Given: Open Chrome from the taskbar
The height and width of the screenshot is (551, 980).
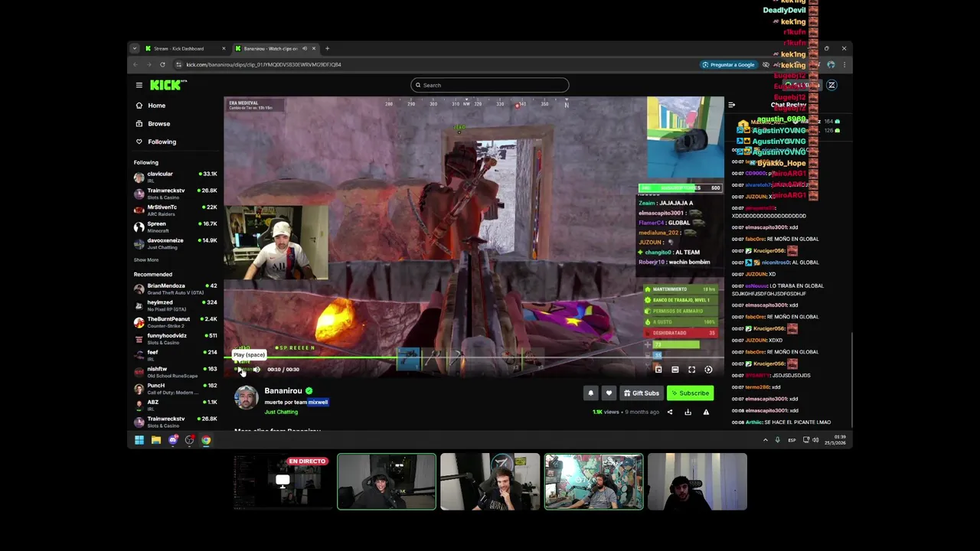Looking at the screenshot, I should click(206, 440).
